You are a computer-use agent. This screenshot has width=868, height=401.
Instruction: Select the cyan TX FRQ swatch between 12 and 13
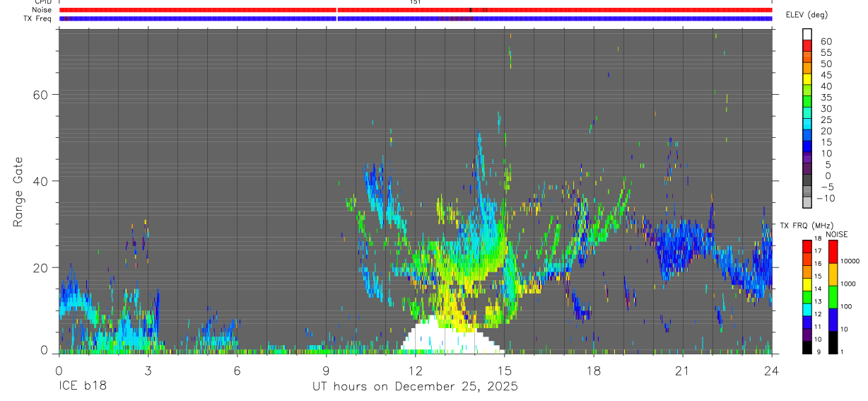click(x=807, y=309)
